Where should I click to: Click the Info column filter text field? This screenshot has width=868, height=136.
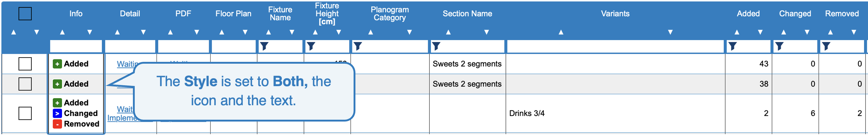click(x=76, y=46)
